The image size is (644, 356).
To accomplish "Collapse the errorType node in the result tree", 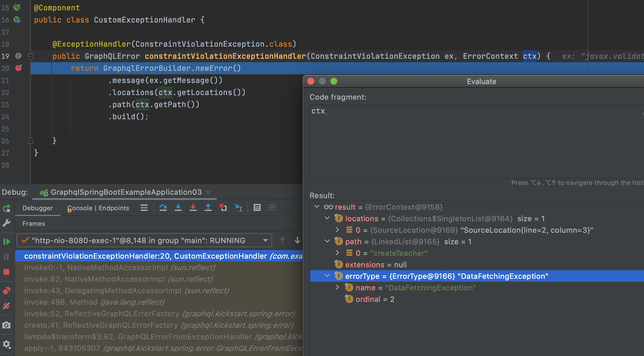I will click(x=327, y=276).
